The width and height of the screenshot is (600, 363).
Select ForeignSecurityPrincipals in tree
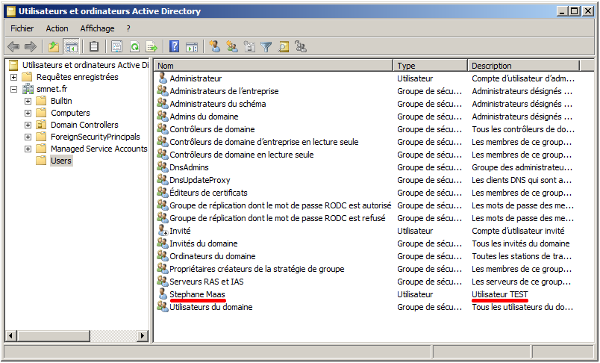(x=95, y=137)
